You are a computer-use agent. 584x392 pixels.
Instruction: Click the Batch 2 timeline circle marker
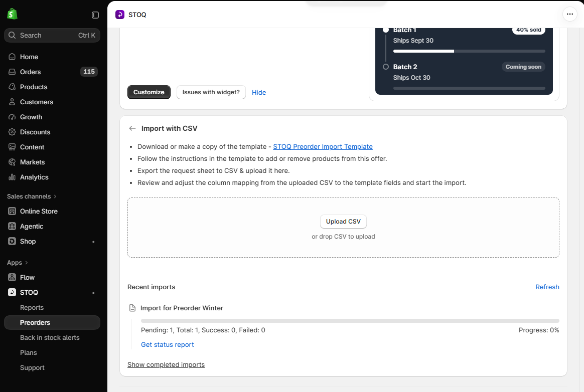pos(386,67)
